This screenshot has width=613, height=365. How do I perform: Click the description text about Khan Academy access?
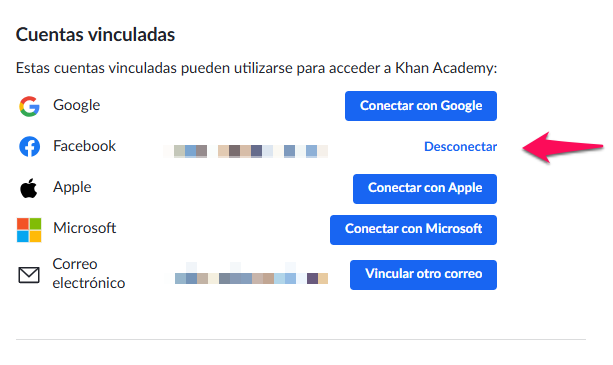(x=256, y=68)
